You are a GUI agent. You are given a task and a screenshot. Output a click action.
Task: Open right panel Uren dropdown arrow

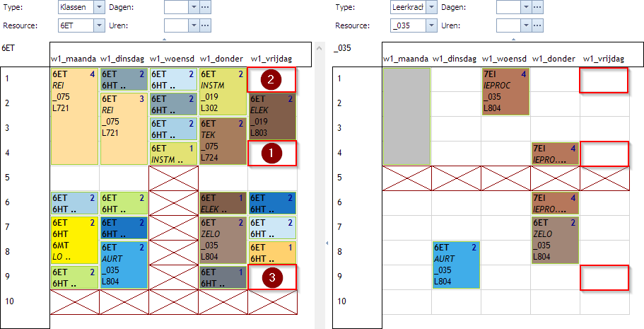[x=527, y=25]
